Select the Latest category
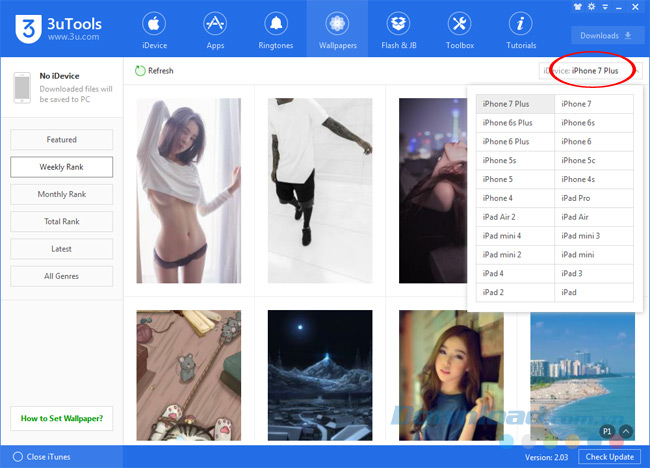 (x=61, y=249)
